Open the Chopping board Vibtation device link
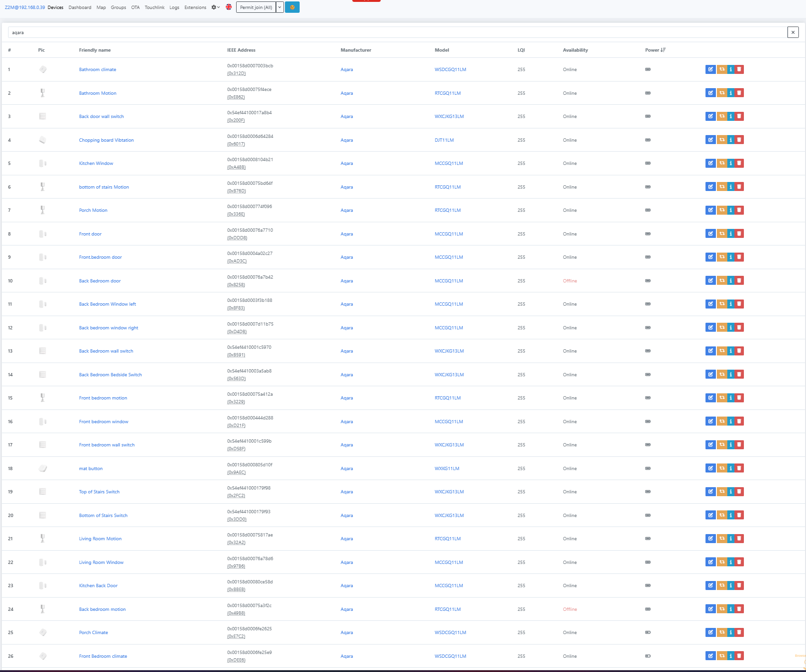This screenshot has height=672, width=806. (106, 140)
